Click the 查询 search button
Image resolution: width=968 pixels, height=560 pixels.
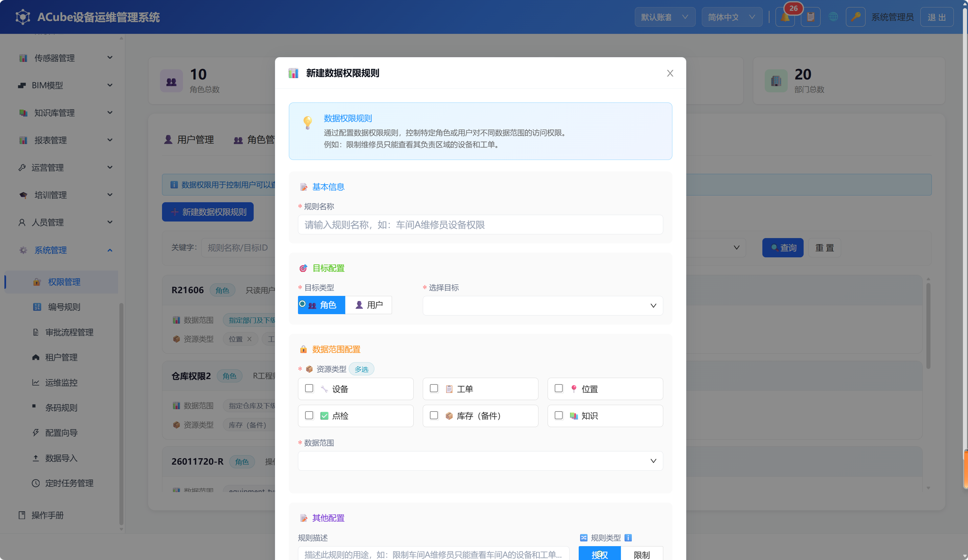point(782,248)
